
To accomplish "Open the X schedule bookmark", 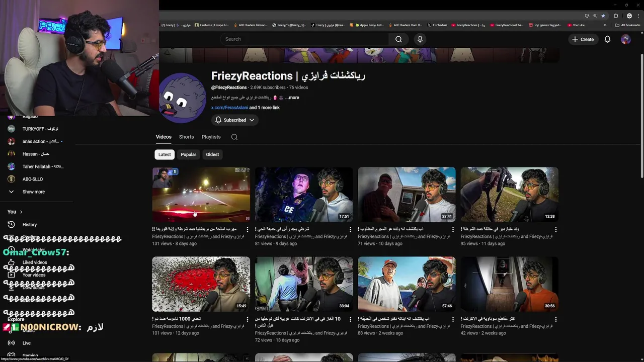I will tap(437, 25).
